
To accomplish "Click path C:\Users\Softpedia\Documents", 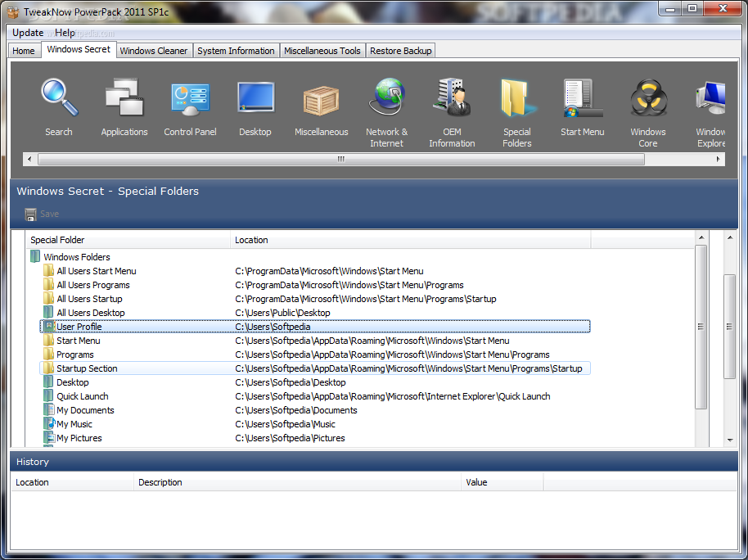I will point(295,410).
